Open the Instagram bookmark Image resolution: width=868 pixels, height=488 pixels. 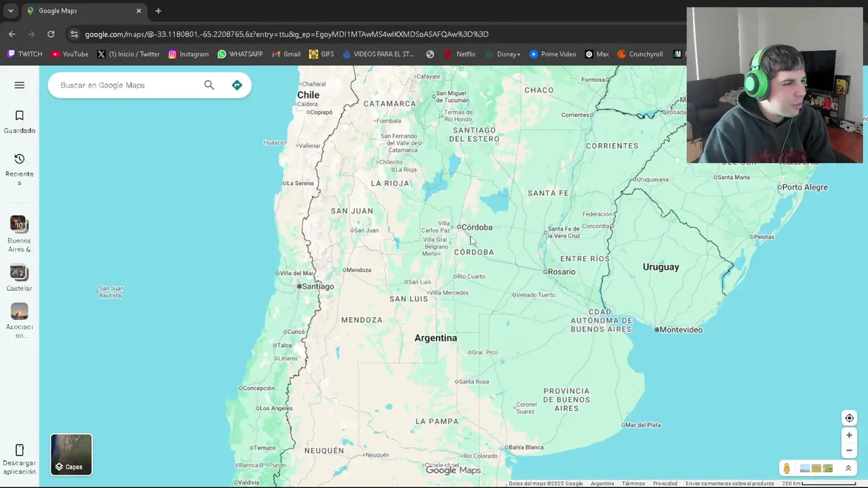coord(189,54)
